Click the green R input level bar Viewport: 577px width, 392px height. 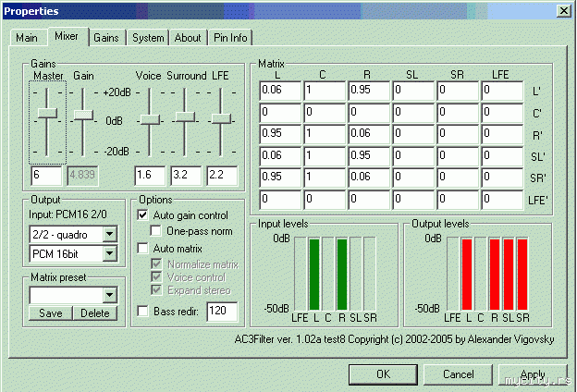tap(342, 275)
